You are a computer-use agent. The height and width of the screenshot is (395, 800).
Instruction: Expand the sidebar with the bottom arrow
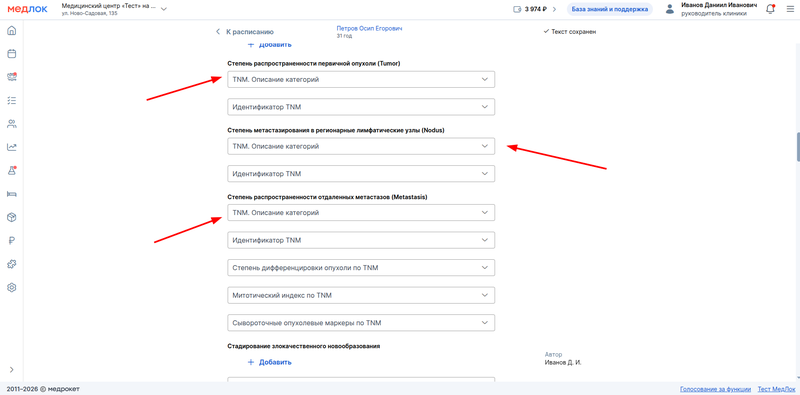[x=12, y=369]
